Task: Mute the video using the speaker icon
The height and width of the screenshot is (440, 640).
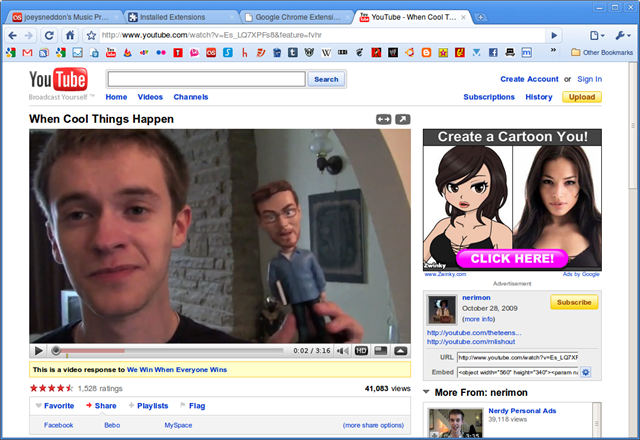Action: [x=342, y=351]
